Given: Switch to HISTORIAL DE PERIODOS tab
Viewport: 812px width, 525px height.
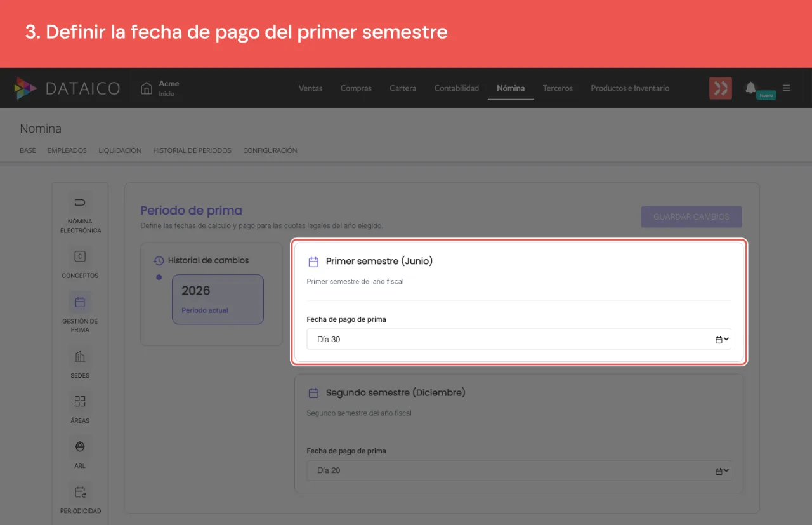Looking at the screenshot, I should [192, 150].
